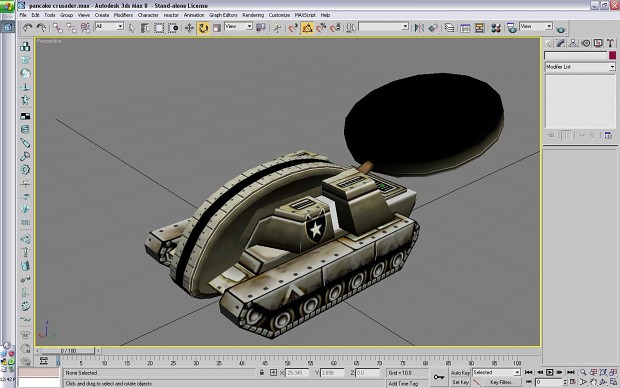
Task: Click the Redo arrow in the toolbar
Action: [x=41, y=28]
